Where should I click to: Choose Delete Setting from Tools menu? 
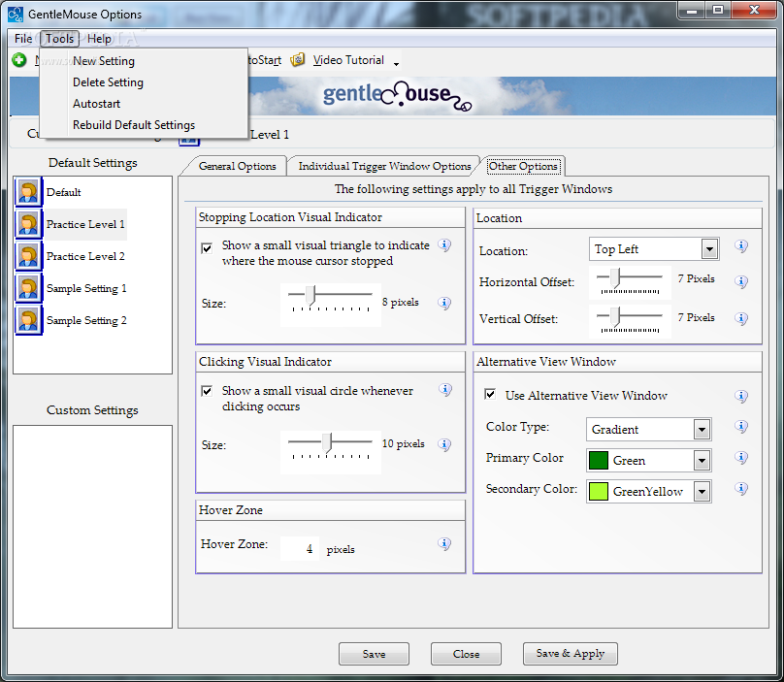144,82
